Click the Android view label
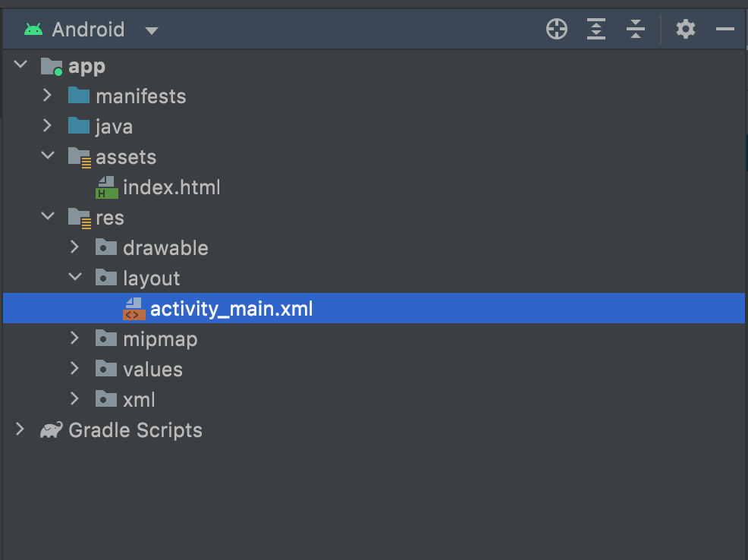748x560 pixels. [x=88, y=30]
